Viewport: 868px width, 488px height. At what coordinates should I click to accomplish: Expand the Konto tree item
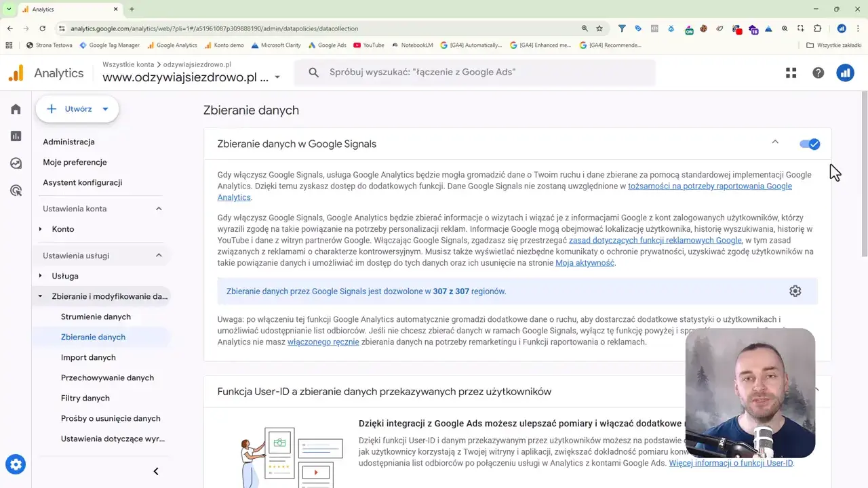click(x=40, y=229)
